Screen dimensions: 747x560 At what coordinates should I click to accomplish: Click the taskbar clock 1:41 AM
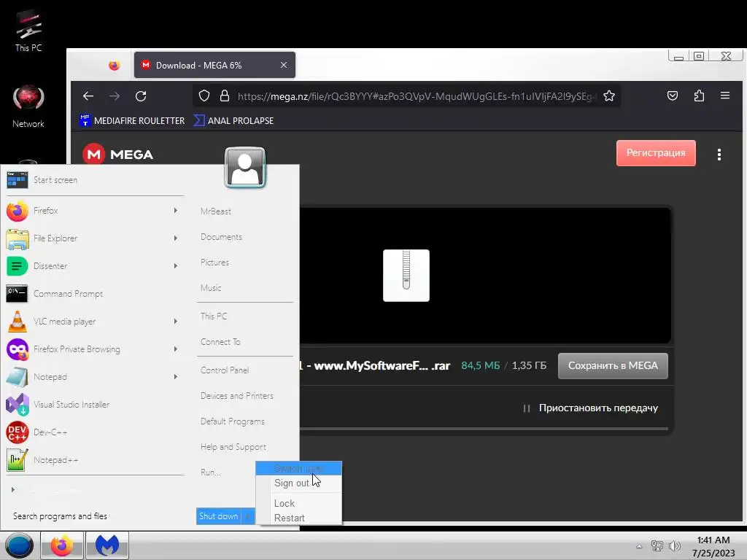tap(713, 546)
